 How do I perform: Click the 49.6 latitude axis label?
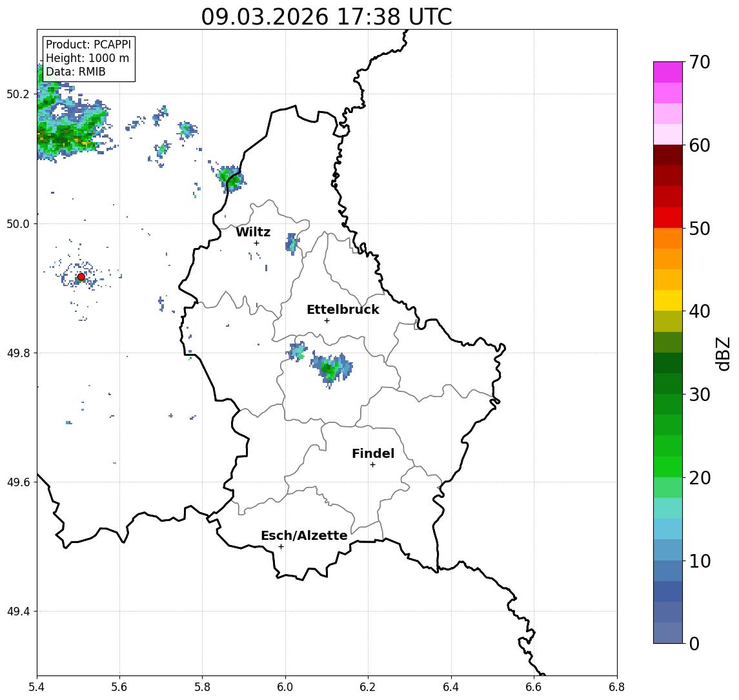(x=17, y=482)
